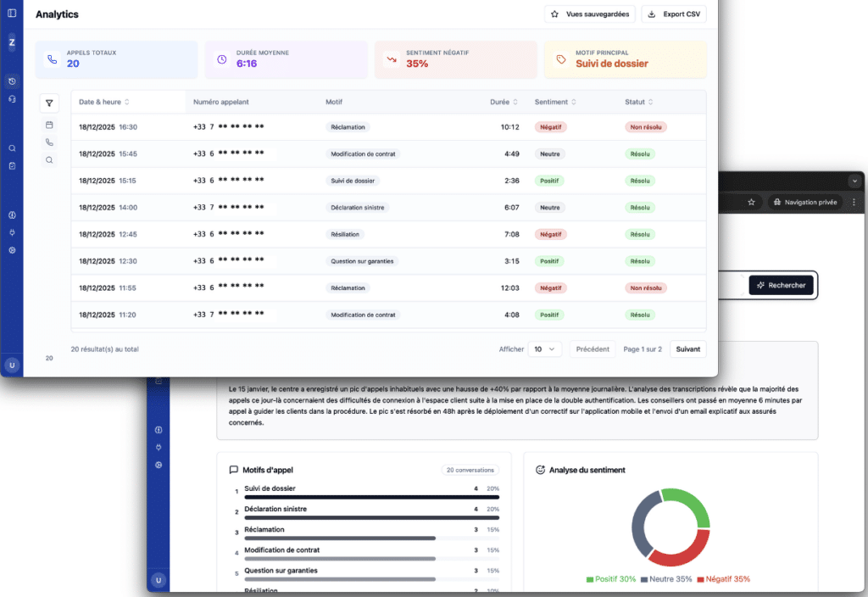
Task: Sort by the Statut column header
Action: [x=639, y=103]
